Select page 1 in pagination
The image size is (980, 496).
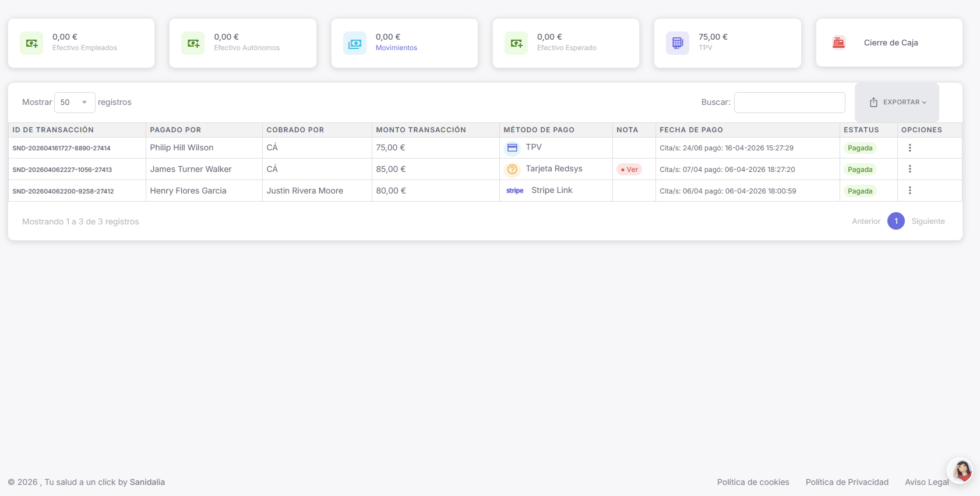[x=896, y=221]
